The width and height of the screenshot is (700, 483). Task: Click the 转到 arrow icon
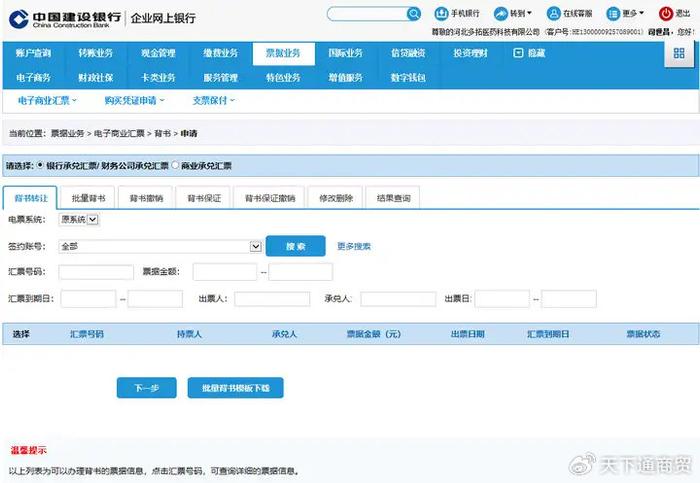pos(500,14)
